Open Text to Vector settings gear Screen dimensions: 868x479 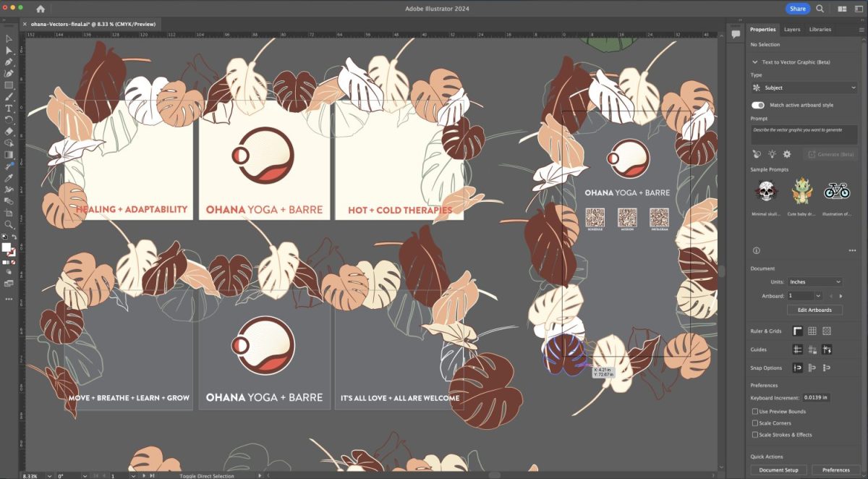pyautogui.click(x=787, y=154)
